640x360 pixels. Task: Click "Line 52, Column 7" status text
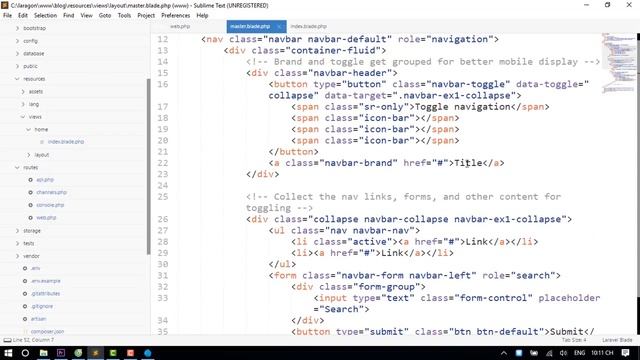33,340
